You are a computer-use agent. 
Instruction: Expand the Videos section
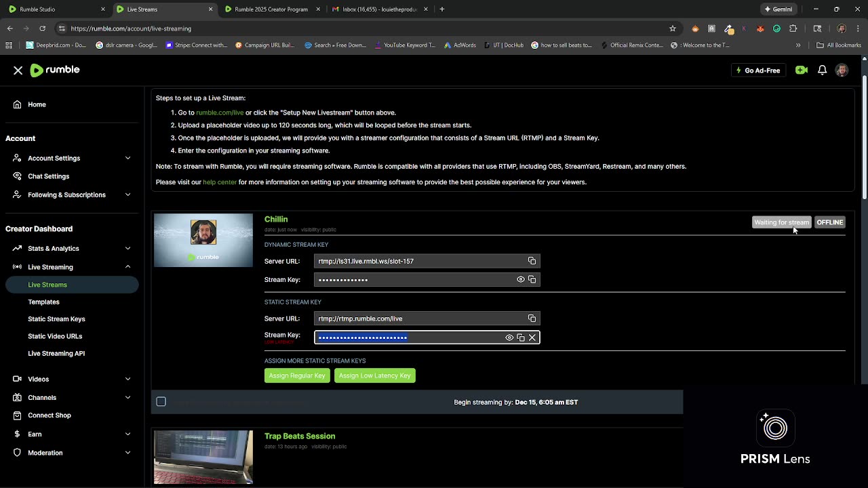pos(71,379)
